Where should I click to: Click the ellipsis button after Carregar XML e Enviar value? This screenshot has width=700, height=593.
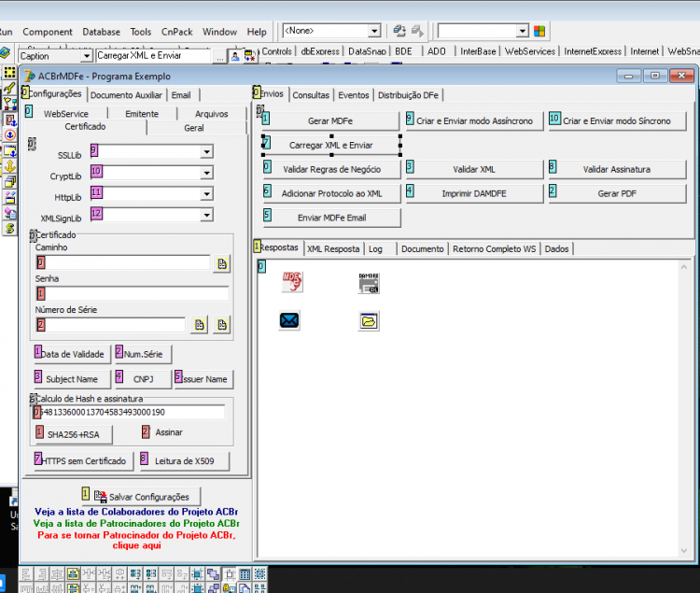(x=219, y=57)
